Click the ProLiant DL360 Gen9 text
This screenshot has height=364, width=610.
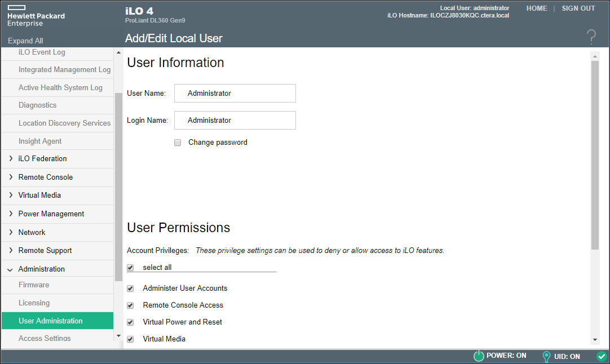155,20
